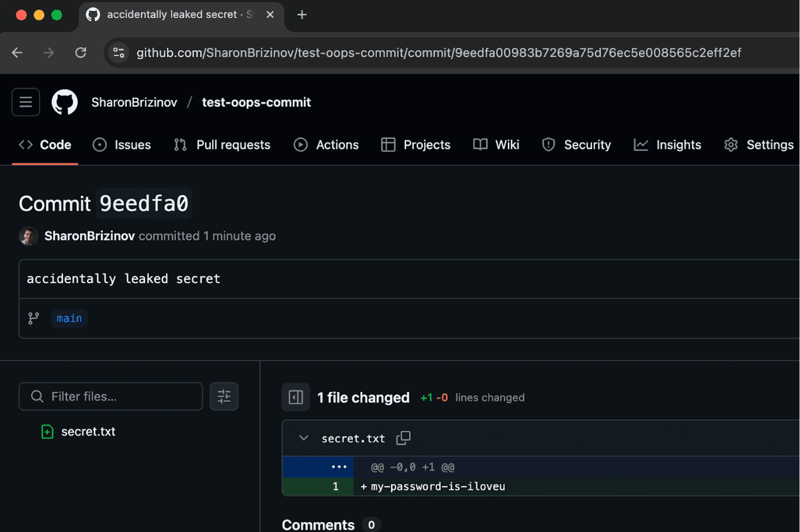Switch to the Code tab

coord(45,145)
